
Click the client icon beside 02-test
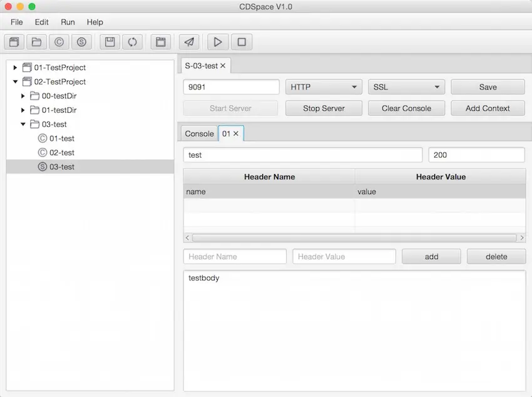coord(43,153)
